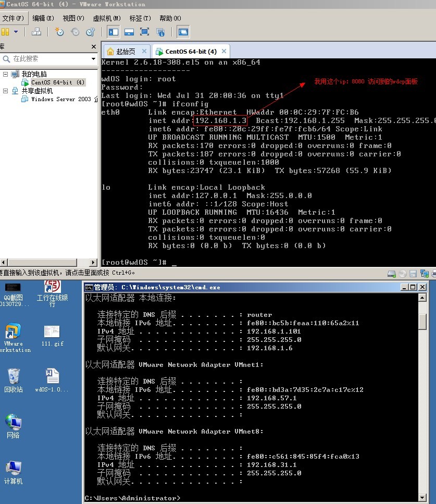Collapse the 共享虚拟机 tree node
This screenshot has height=504, width=436.
(x=5, y=91)
